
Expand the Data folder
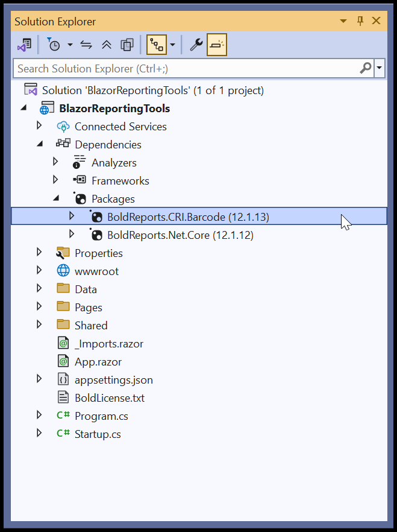(39, 288)
